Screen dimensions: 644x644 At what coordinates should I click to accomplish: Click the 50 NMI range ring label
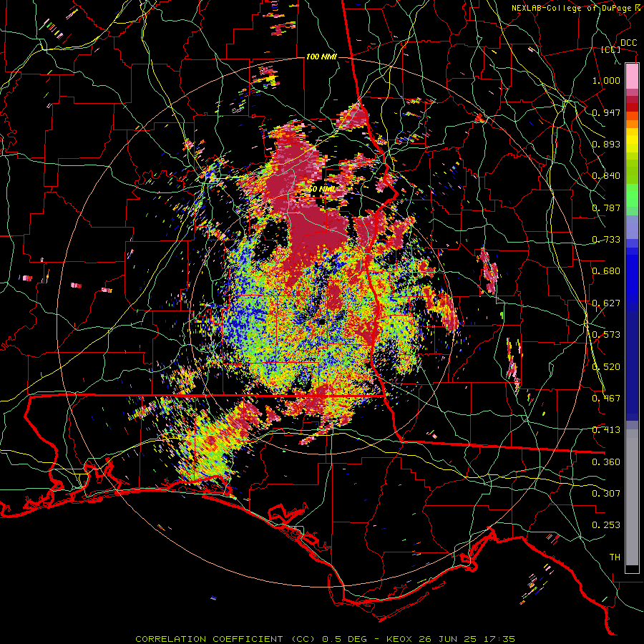point(321,190)
